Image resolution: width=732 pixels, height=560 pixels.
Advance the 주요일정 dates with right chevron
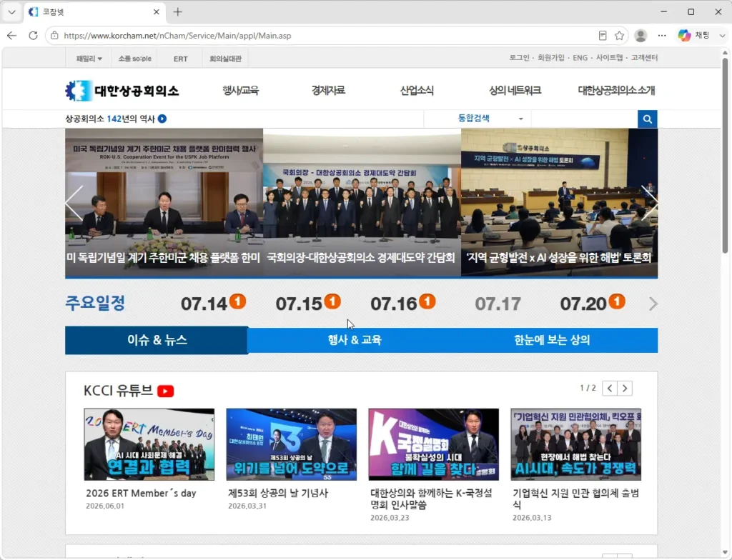coord(653,304)
